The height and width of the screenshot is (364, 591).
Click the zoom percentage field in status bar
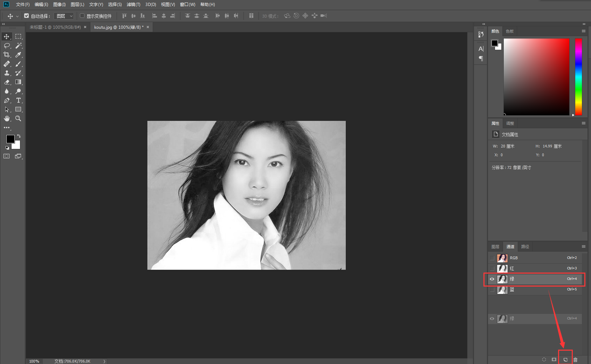pyautogui.click(x=34, y=361)
